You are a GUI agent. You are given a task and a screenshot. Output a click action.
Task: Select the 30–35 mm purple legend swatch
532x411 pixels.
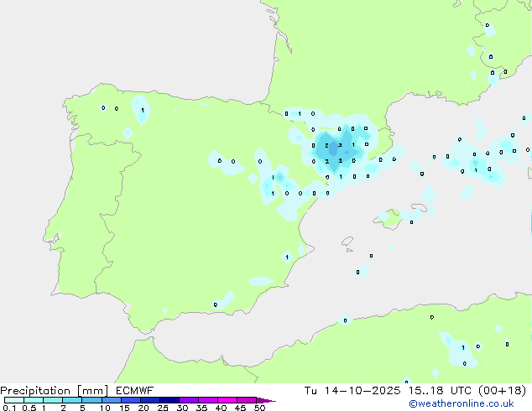[x=188, y=400]
